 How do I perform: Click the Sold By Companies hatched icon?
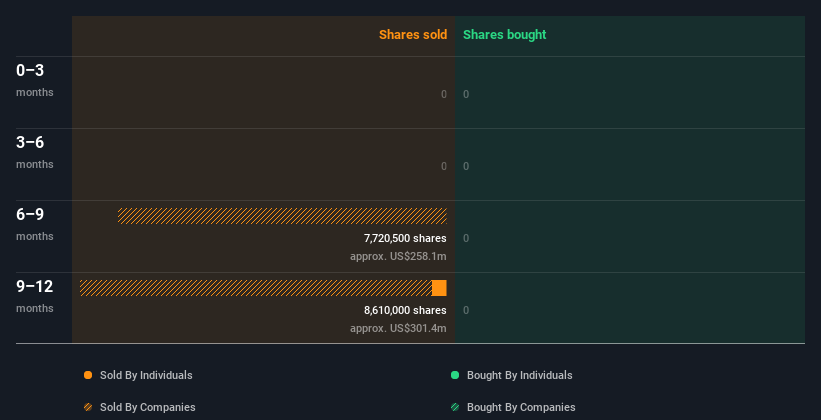click(88, 407)
